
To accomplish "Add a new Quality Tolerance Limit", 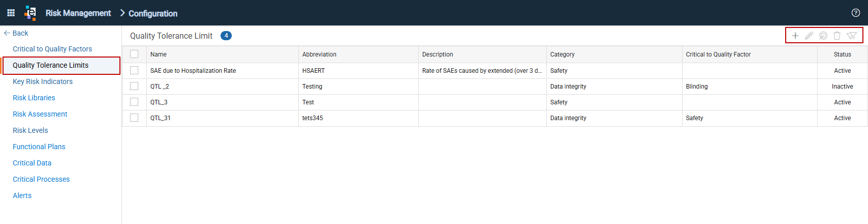I will pos(795,36).
